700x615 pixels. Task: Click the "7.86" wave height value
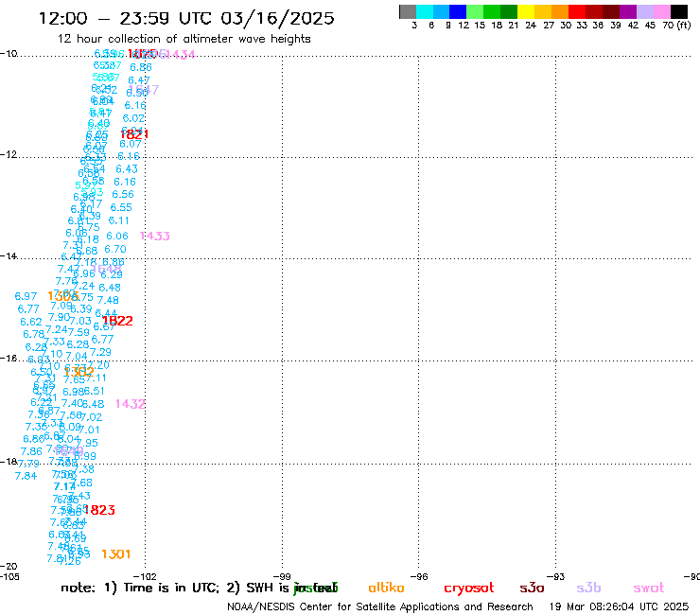[31, 451]
